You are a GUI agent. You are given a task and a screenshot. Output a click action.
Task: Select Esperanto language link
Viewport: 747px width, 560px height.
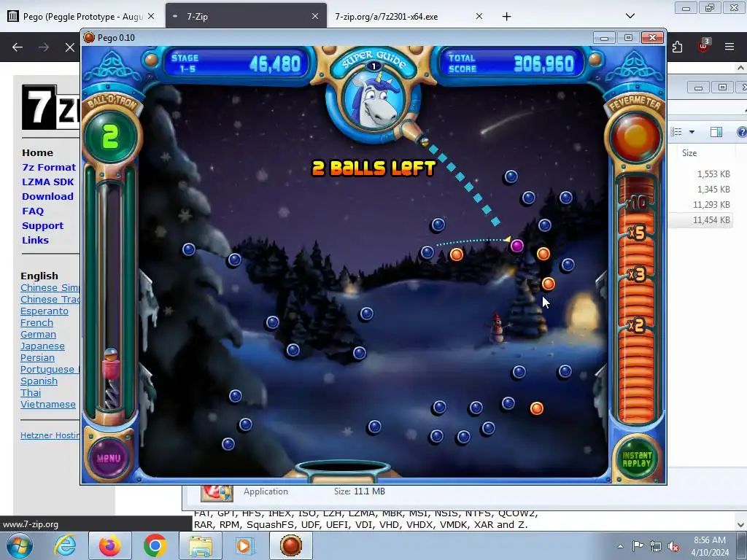(44, 311)
